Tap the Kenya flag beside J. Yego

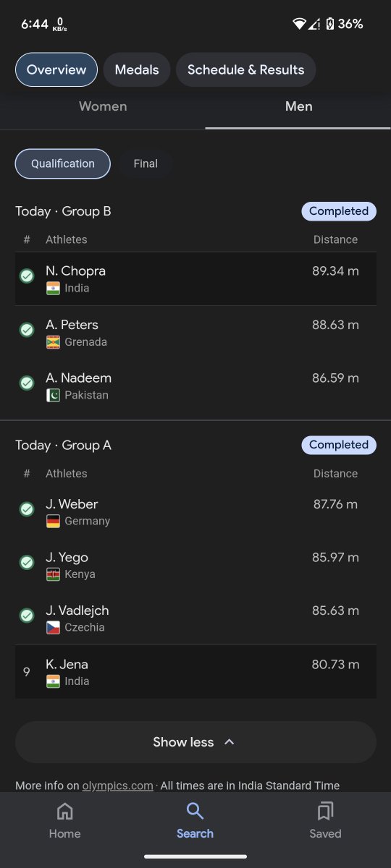[53, 574]
